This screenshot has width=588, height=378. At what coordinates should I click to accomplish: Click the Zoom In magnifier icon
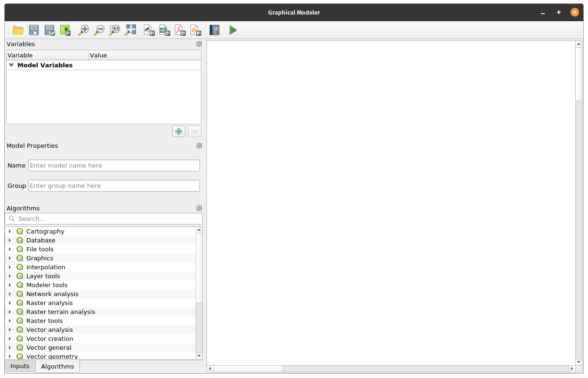pos(84,30)
